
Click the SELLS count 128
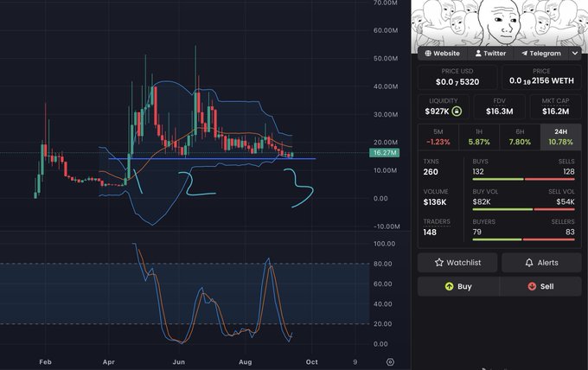coord(568,172)
